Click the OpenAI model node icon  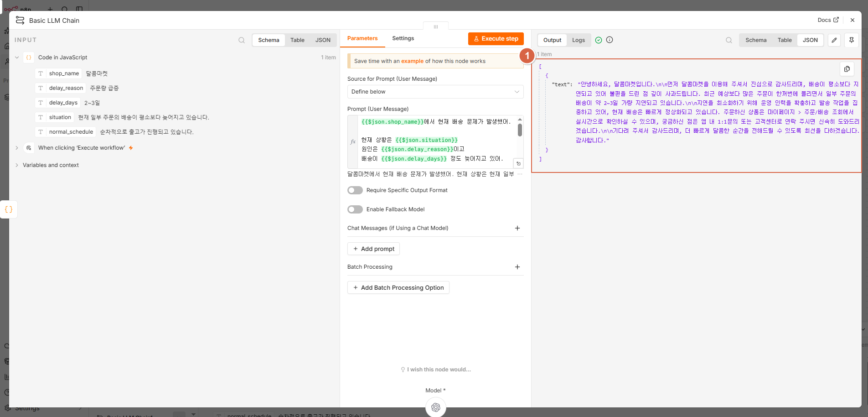point(435,407)
